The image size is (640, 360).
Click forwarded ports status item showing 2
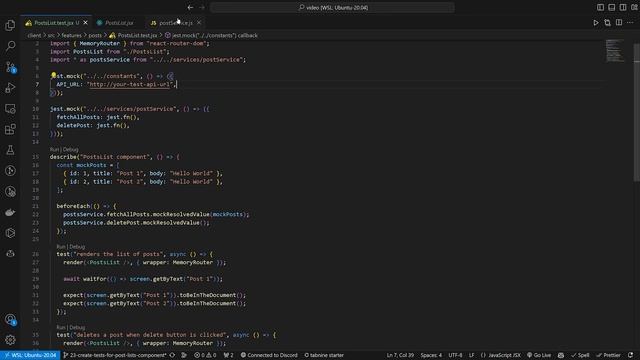(229, 355)
